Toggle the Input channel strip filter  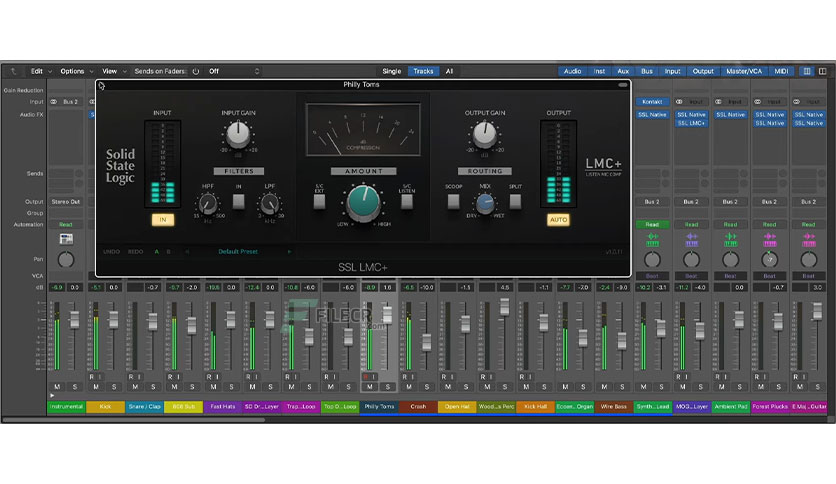pyautogui.click(x=672, y=71)
